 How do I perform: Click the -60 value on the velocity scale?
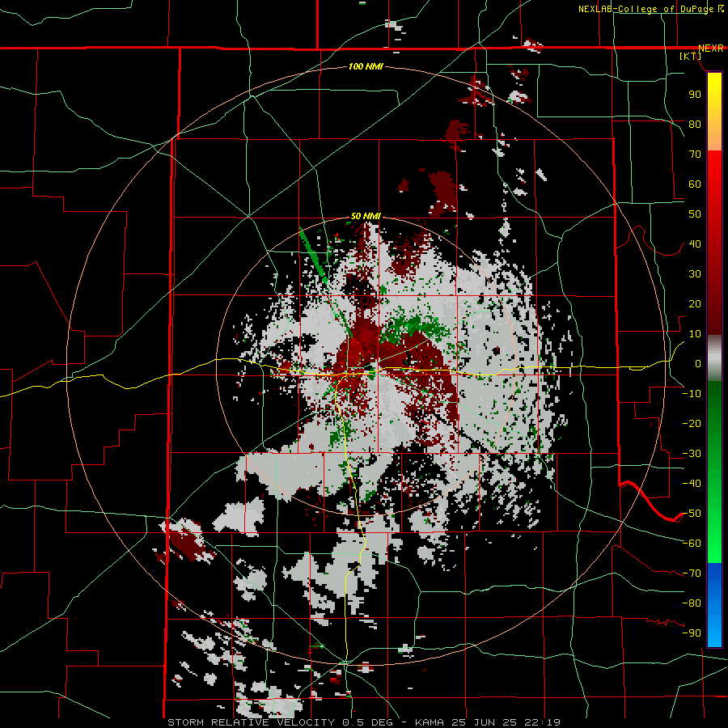[x=692, y=544]
